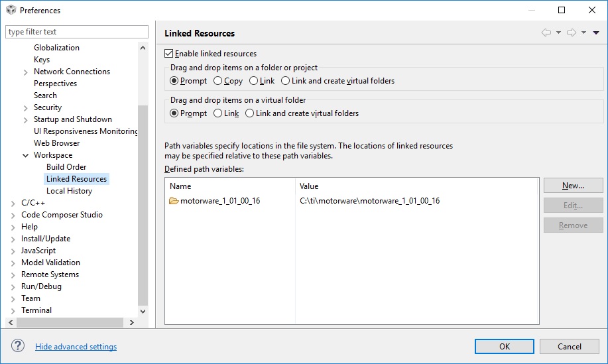
Task: Click the New... path variable button
Action: click(x=573, y=186)
